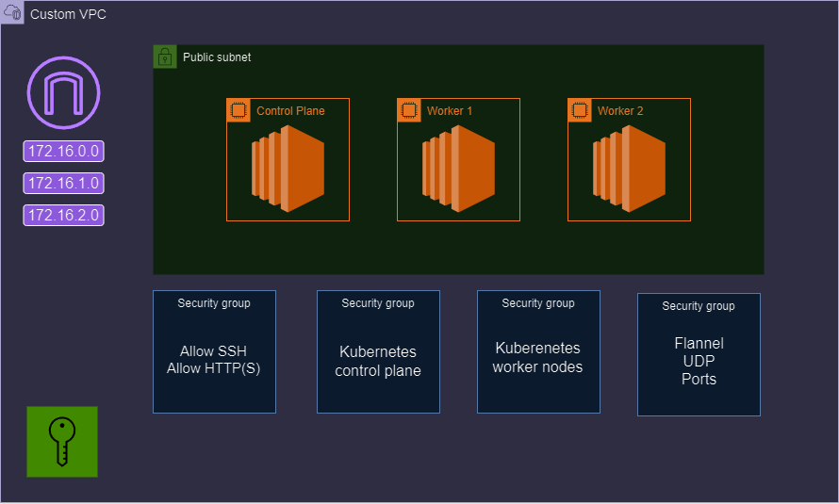The image size is (839, 504).
Task: Select the Allow HTTP(S) text
Action: click(x=213, y=368)
